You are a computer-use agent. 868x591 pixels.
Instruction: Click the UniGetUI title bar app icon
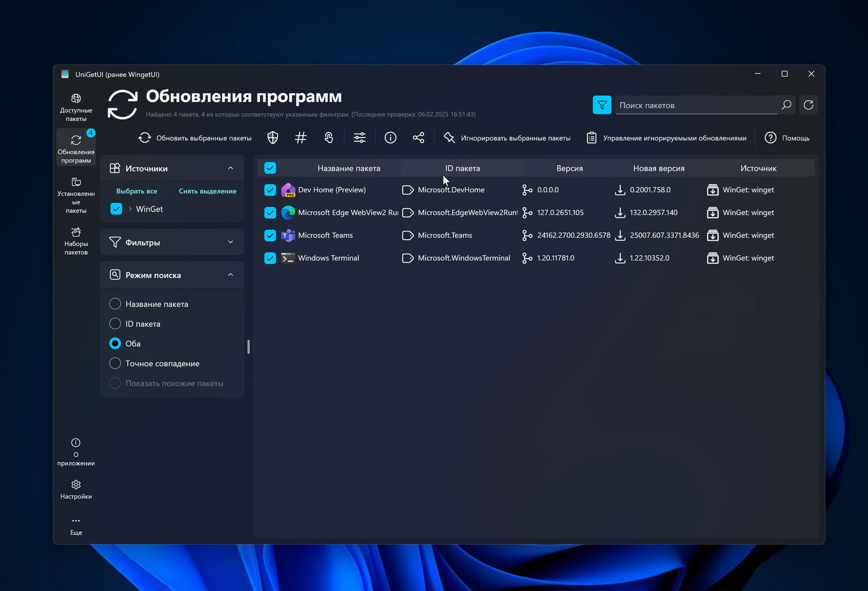tap(65, 74)
